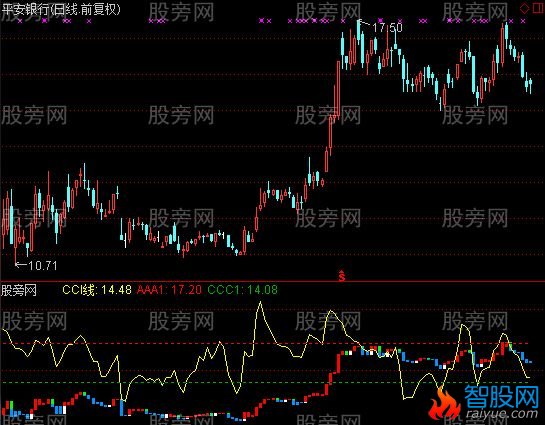The width and height of the screenshot is (545, 425).
Task: Select the CCC1: 14.08 indicator label
Action: pos(243,289)
